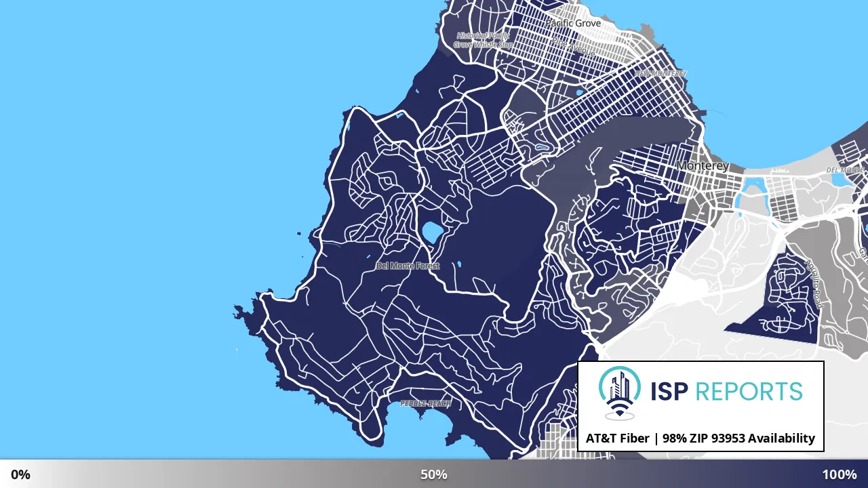Click the 100% legend label
The height and width of the screenshot is (488, 868).
(x=840, y=474)
